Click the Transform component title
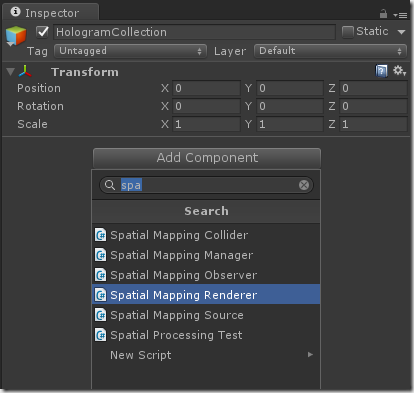This screenshot has width=414, height=393. pyautogui.click(x=85, y=72)
